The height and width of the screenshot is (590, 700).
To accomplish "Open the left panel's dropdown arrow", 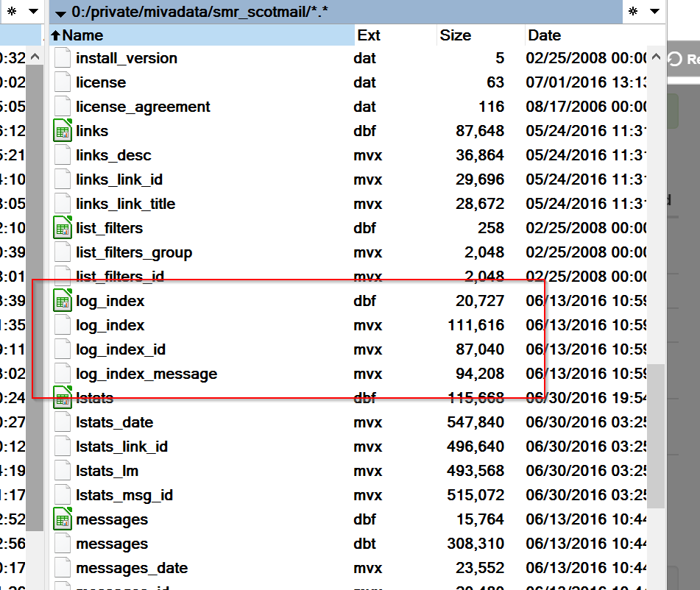I will click(32, 13).
